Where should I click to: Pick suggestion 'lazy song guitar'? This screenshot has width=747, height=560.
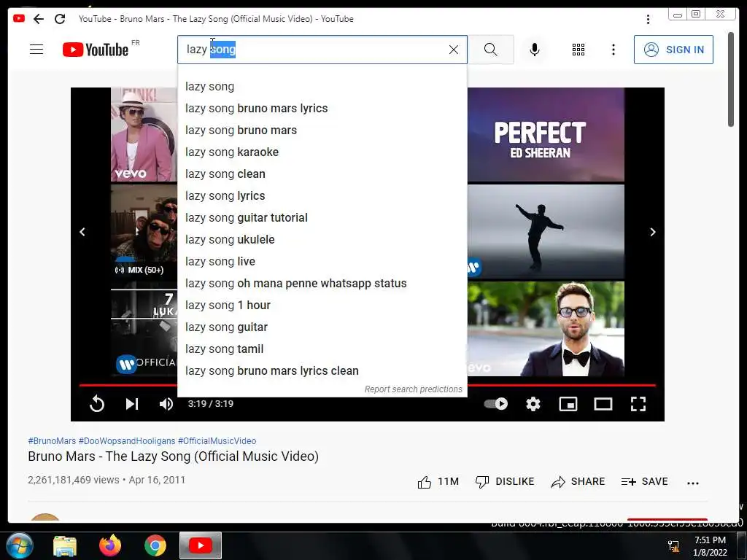(x=322, y=327)
